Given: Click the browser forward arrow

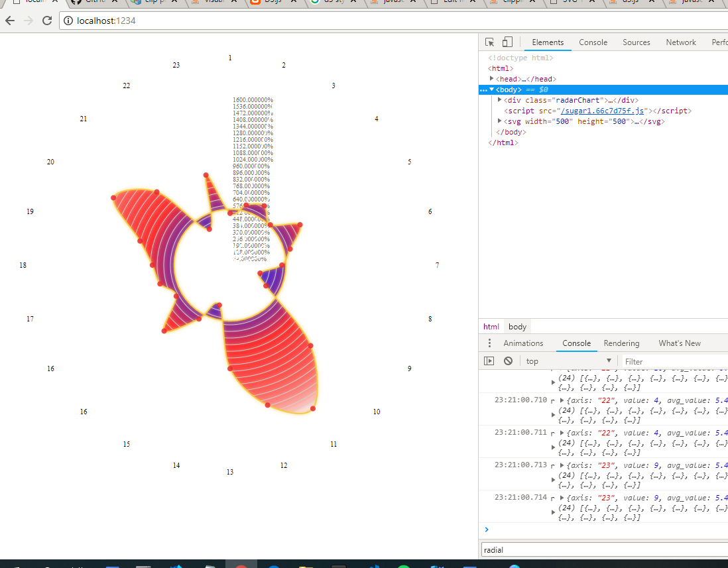Looking at the screenshot, I should point(29,21).
